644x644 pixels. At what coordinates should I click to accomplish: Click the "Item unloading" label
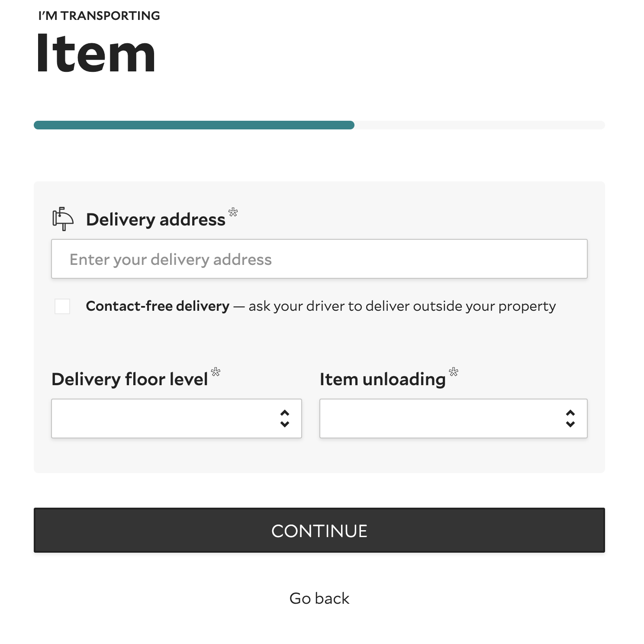pos(383,380)
